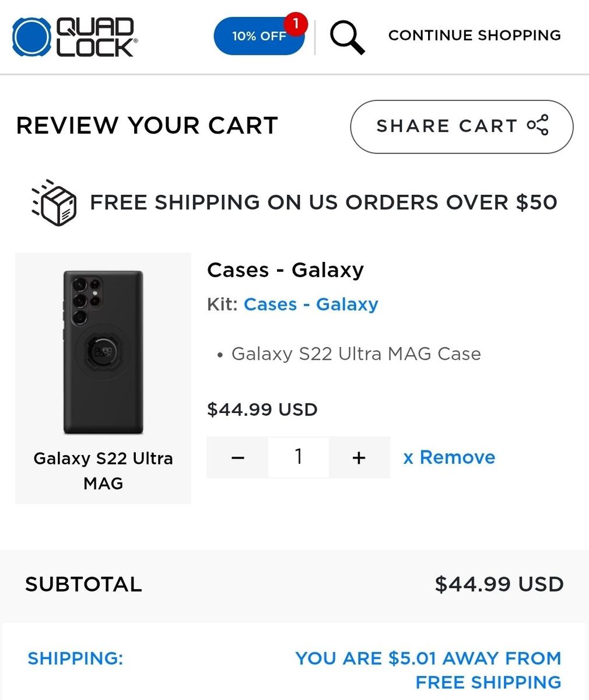Open the search magnifier icon
Image resolution: width=589 pixels, height=700 pixels.
click(x=347, y=37)
